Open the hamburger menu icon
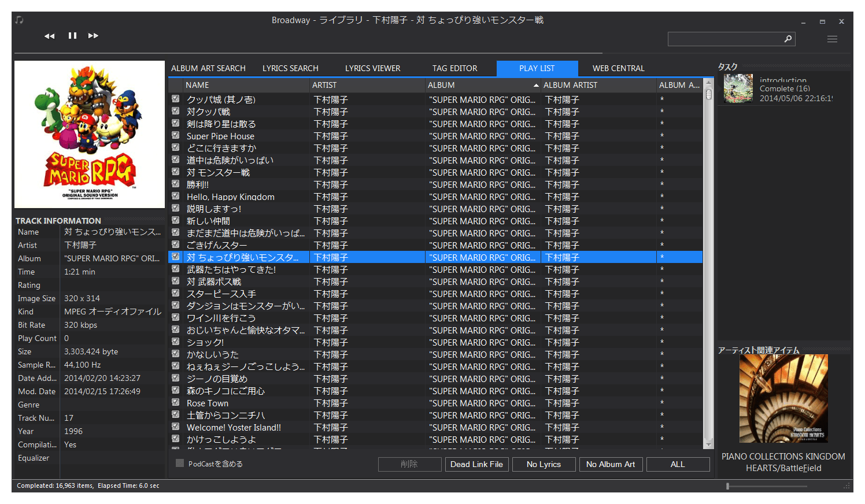865x504 pixels. tap(832, 39)
